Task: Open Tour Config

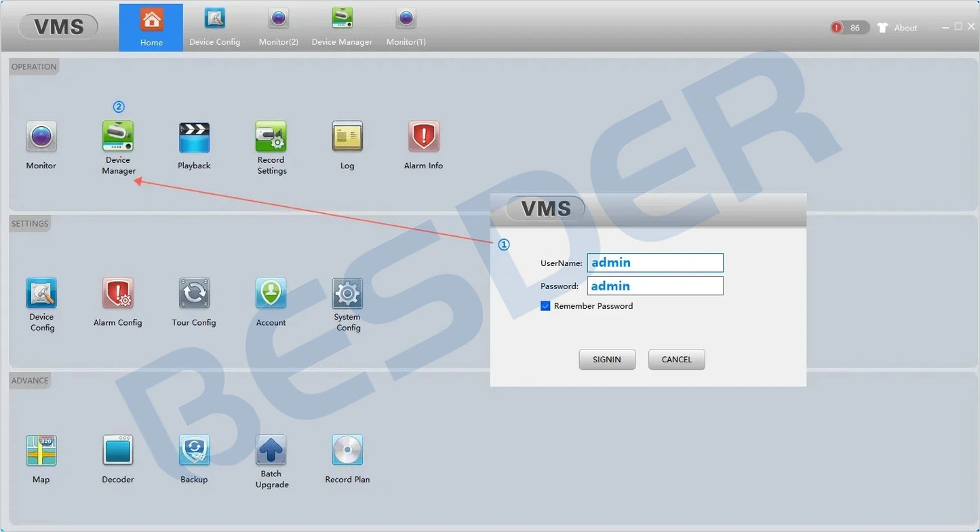Action: pyautogui.click(x=194, y=294)
